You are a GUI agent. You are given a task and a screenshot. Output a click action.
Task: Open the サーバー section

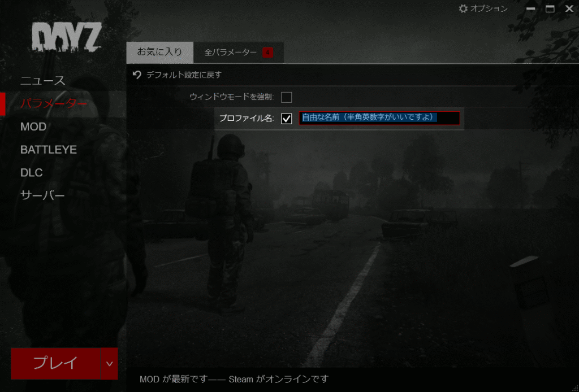42,195
